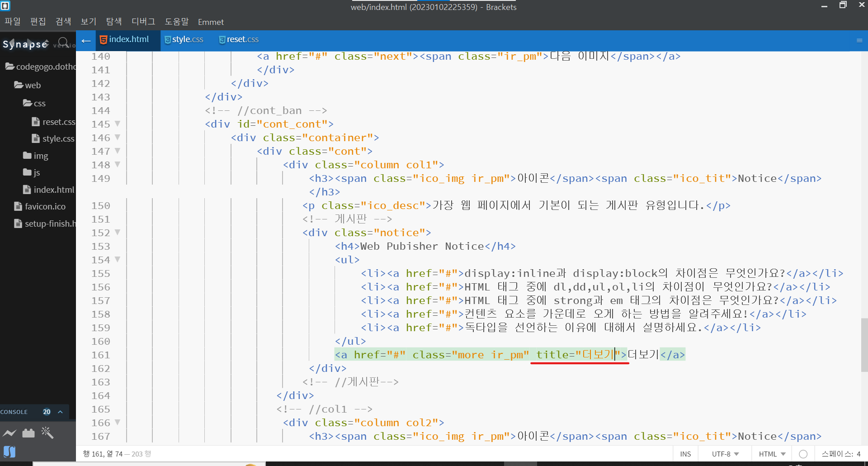Click the Brackets app icon in title bar
868x466 pixels.
pos(5,6)
